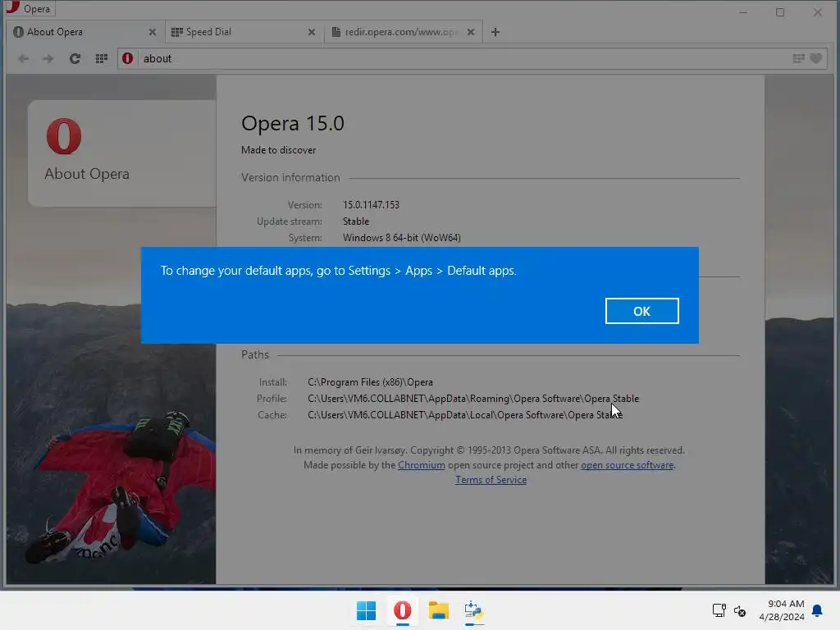Click the Opera 15.0 heading

[x=293, y=123]
